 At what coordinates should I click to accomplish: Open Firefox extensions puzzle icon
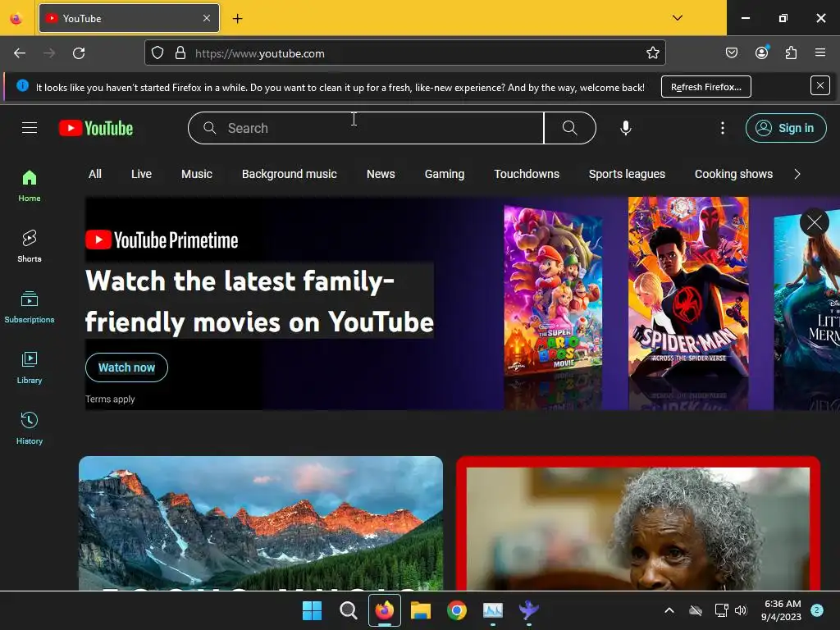click(792, 52)
